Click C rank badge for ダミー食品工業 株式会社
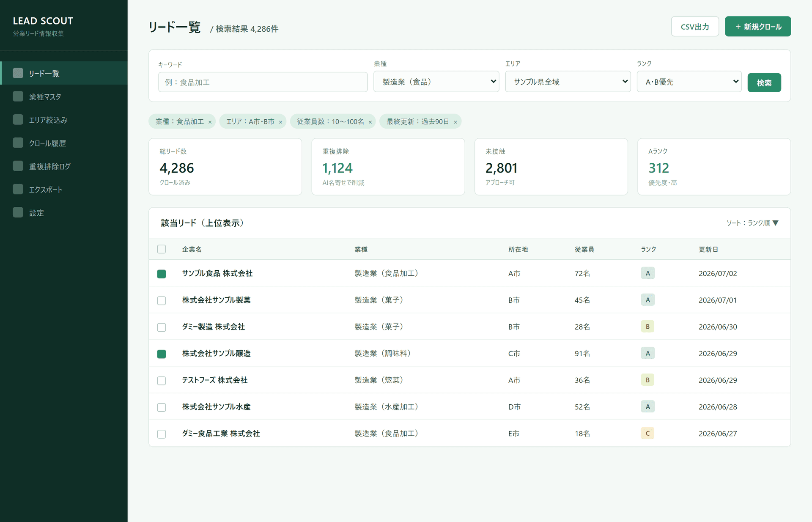 (x=647, y=433)
